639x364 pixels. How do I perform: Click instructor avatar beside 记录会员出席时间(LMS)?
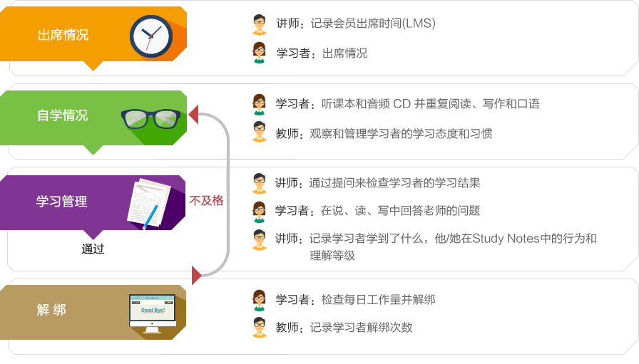pyautogui.click(x=259, y=24)
